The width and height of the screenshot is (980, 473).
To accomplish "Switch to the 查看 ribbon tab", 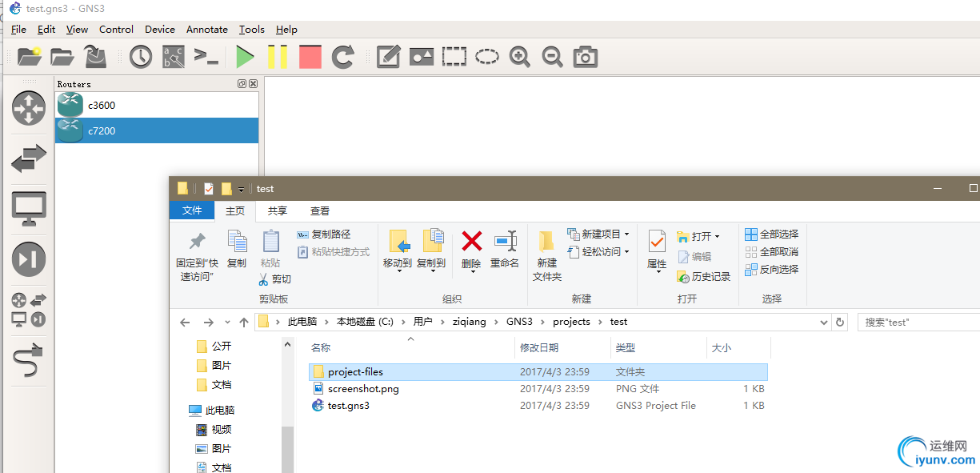I will (320, 210).
